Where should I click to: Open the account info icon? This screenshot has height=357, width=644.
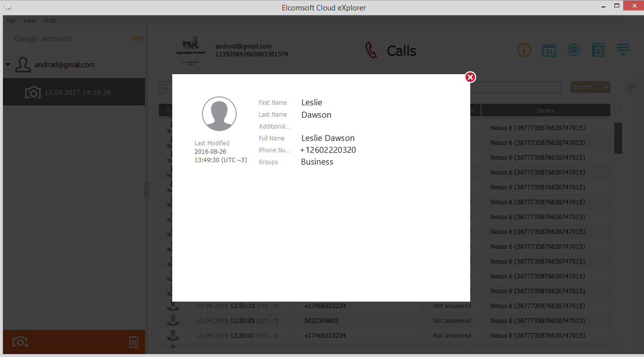tap(524, 50)
